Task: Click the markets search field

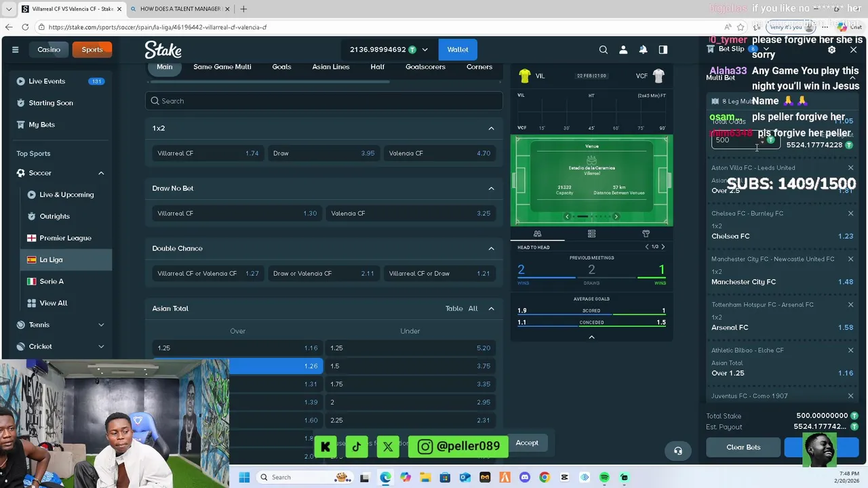Action: point(324,101)
